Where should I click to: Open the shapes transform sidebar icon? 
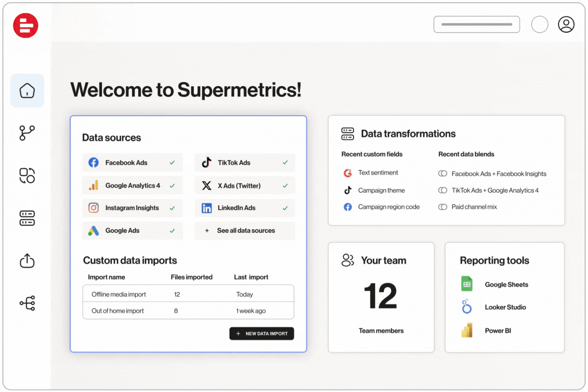pyautogui.click(x=27, y=176)
